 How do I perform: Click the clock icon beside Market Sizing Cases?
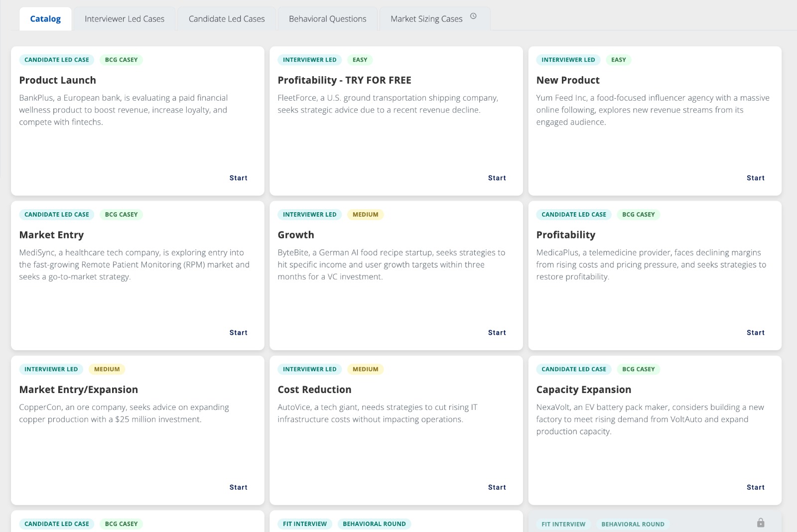click(x=473, y=16)
